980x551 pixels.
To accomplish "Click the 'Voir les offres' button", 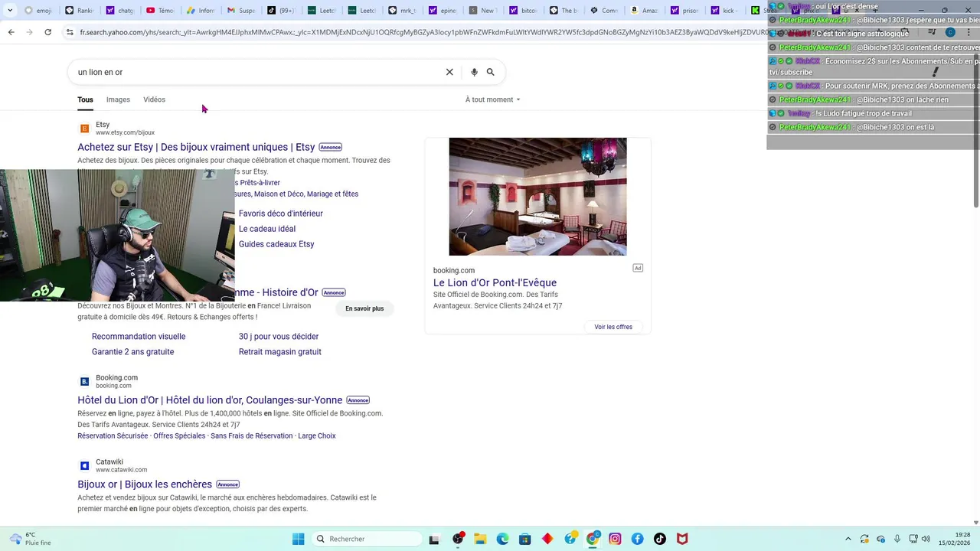I will 613,327.
